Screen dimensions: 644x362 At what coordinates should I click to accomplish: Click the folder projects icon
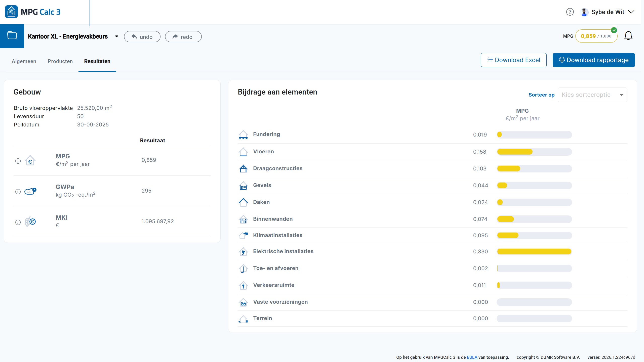coord(12,36)
